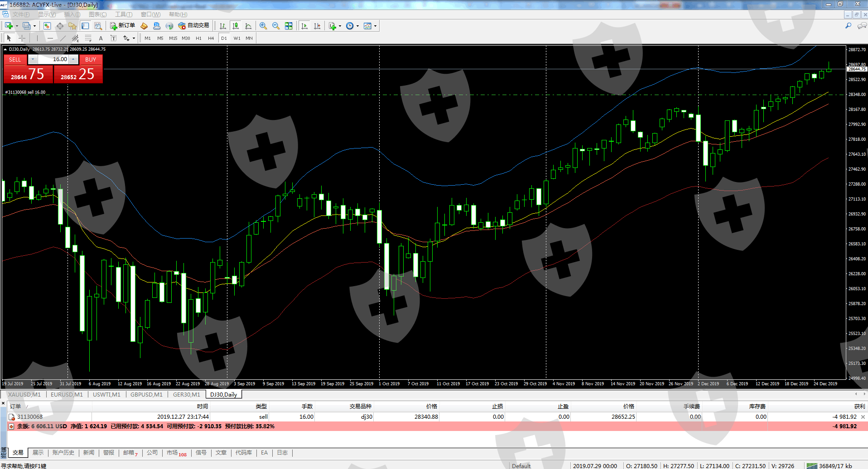Image resolution: width=868 pixels, height=469 pixels.
Task: Switch to H4 timeframe
Action: pyautogui.click(x=211, y=38)
